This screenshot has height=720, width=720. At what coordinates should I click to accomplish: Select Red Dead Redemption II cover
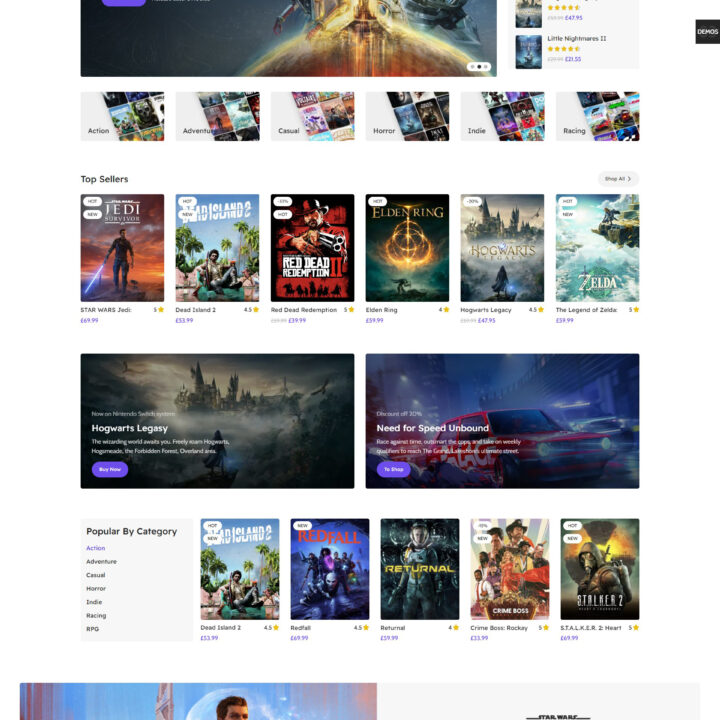click(312, 248)
